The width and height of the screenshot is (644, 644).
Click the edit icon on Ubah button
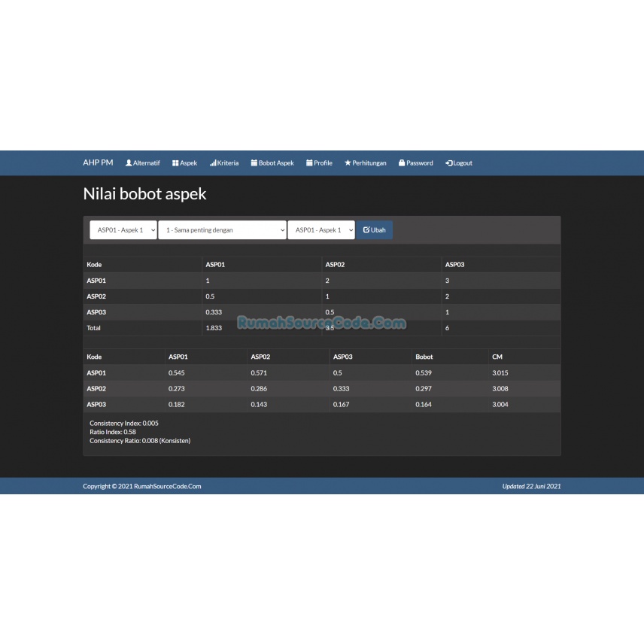(x=366, y=229)
